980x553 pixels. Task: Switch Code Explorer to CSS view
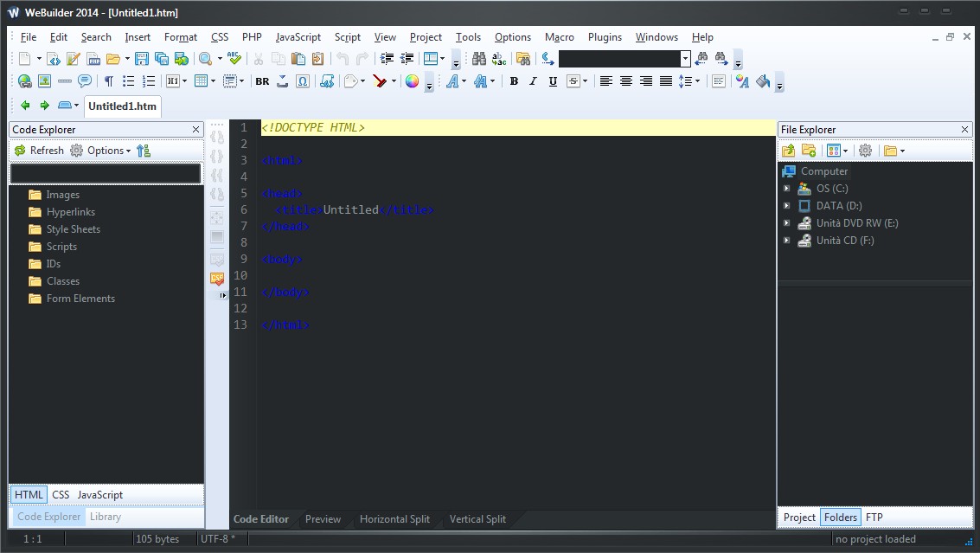click(x=61, y=495)
